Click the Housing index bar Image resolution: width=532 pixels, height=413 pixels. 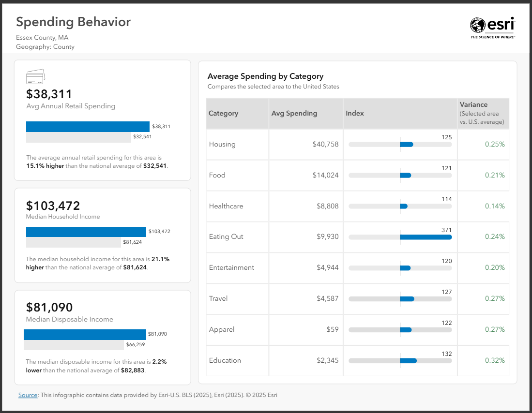(400, 144)
